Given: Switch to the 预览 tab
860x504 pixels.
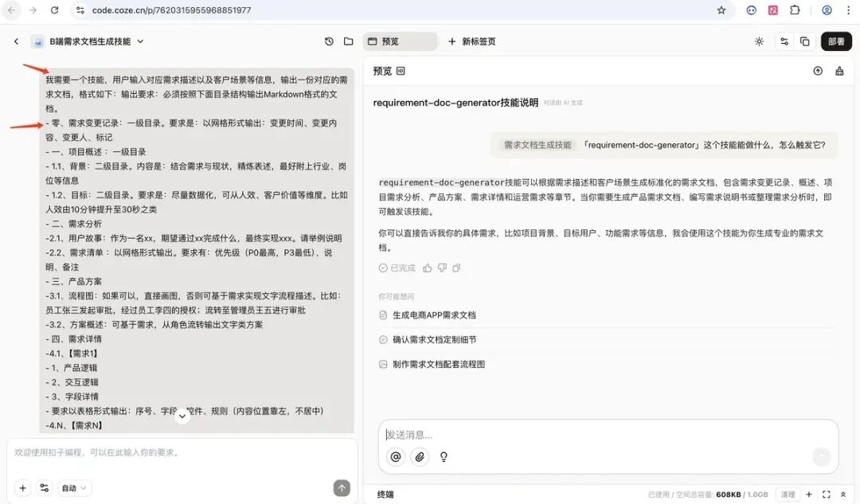Looking at the screenshot, I should click(400, 41).
